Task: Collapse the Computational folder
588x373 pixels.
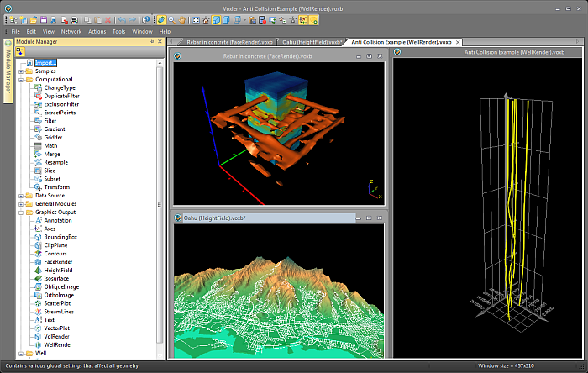Action: coord(21,80)
